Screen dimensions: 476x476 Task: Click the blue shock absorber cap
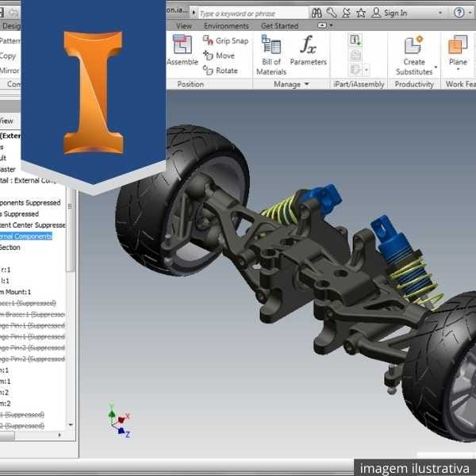[324, 198]
